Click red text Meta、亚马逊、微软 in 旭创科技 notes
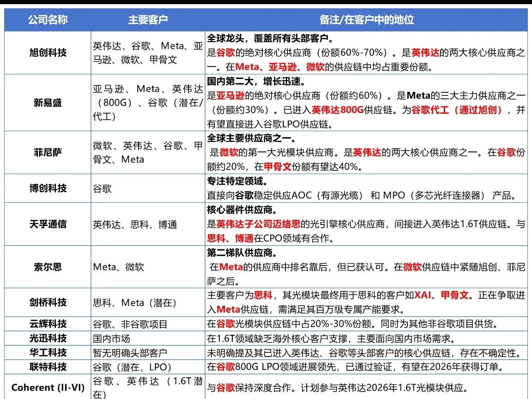Screen dimensions: 532x399 point(280,67)
